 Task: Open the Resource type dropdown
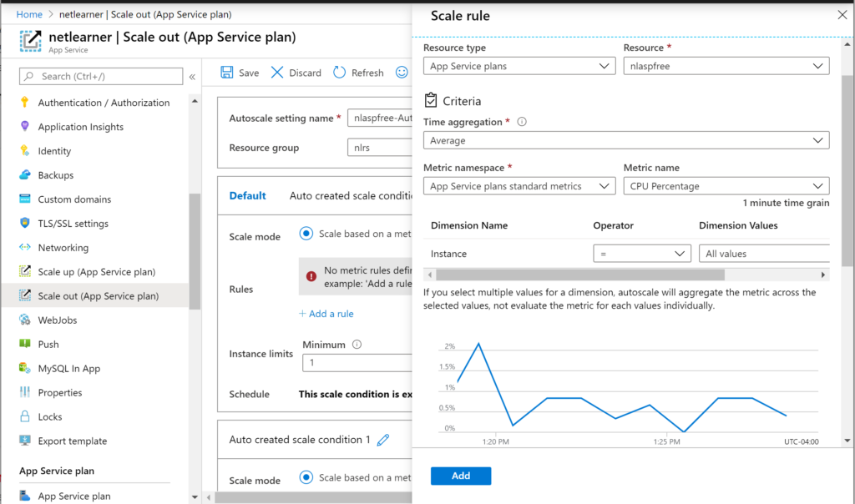(519, 66)
